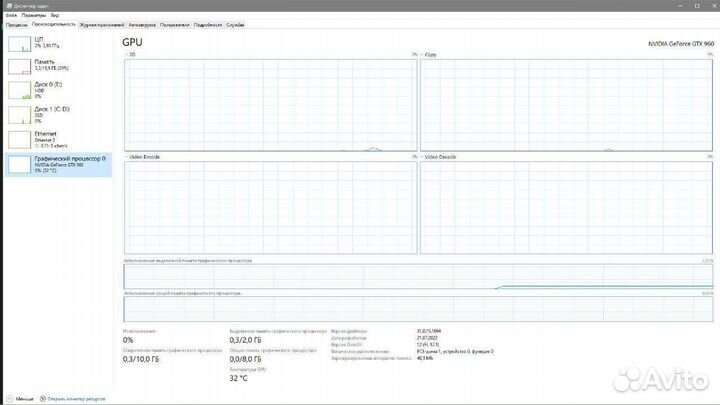Switch to the Службы tab

pos(235,24)
